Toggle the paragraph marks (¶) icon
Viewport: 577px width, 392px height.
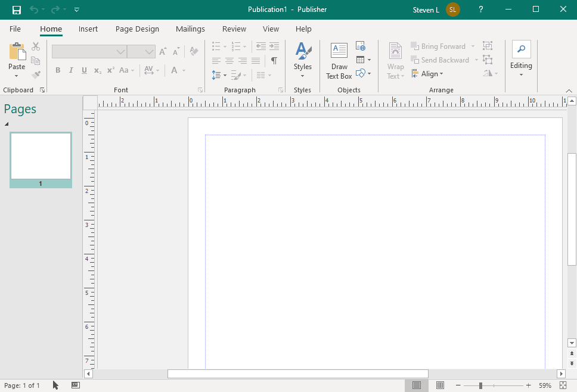274,60
